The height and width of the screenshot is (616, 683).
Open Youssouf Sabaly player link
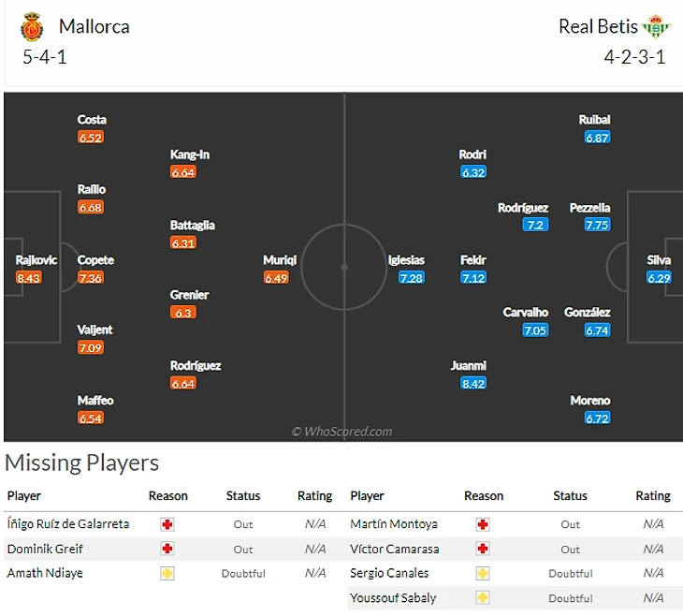click(393, 597)
